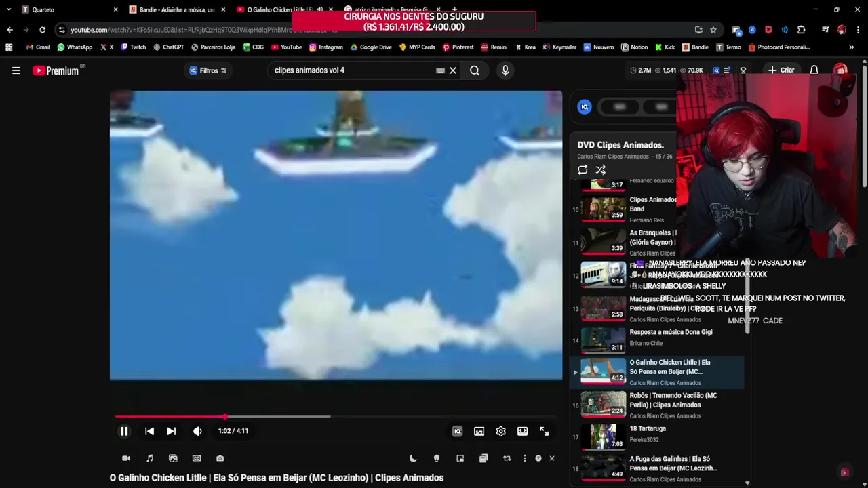Open the Notion bookmark

pyautogui.click(x=634, y=47)
